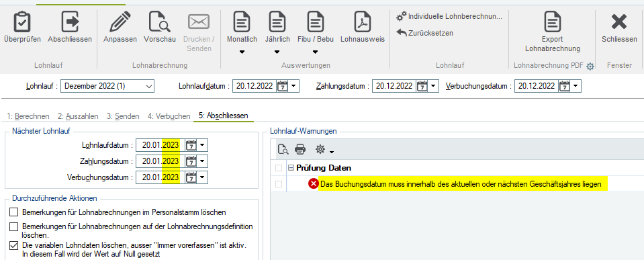
Task: Click the Prüfung Daten group label
Action: [x=323, y=168]
